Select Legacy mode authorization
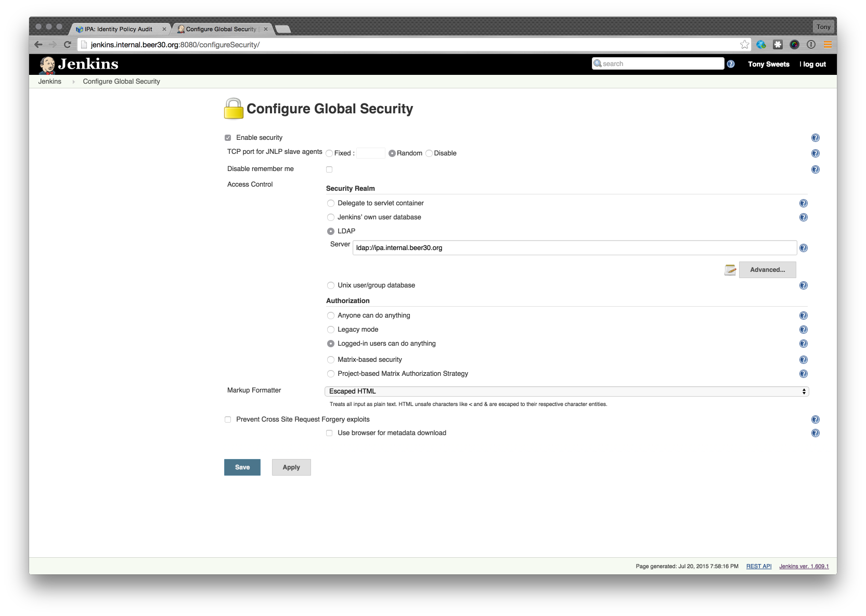 pos(331,330)
